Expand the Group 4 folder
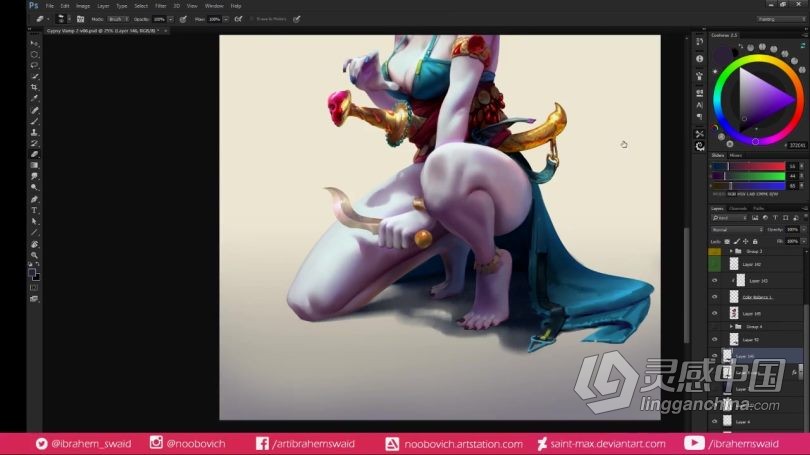Viewport: 810px width, 455px height. 731,326
